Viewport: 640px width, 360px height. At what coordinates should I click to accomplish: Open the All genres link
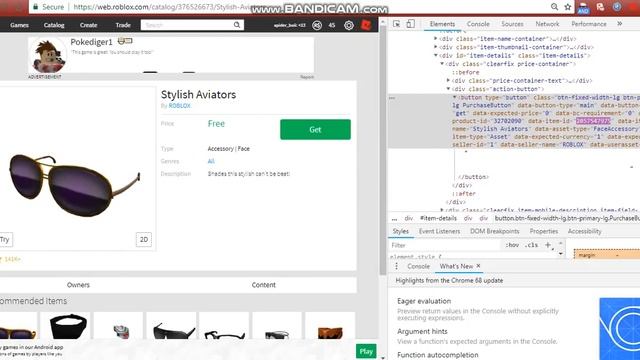(x=211, y=161)
